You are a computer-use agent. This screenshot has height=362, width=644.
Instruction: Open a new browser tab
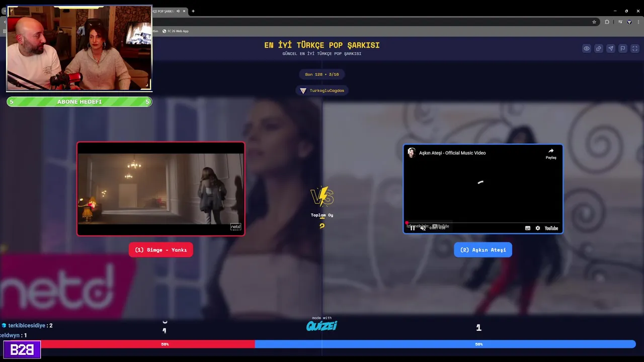(193, 11)
